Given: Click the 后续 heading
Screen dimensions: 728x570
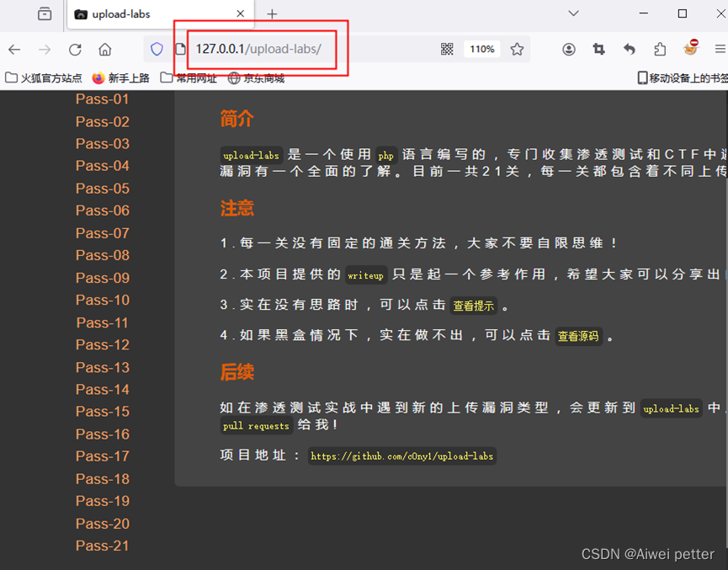Looking at the screenshot, I should pyautogui.click(x=236, y=373).
